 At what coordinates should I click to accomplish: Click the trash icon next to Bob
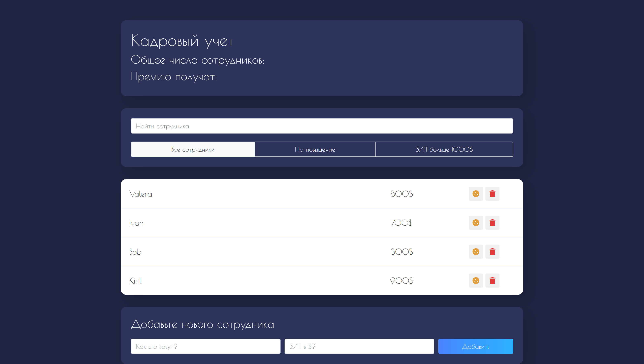pyautogui.click(x=492, y=252)
